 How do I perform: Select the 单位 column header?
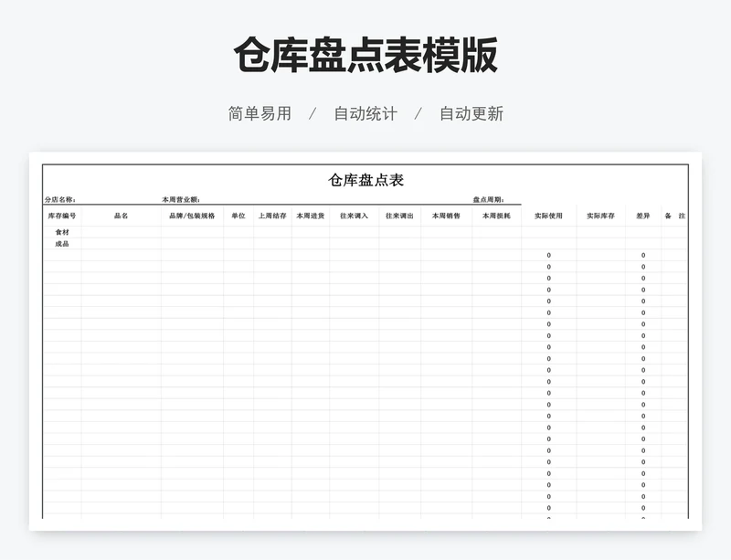[x=238, y=216]
